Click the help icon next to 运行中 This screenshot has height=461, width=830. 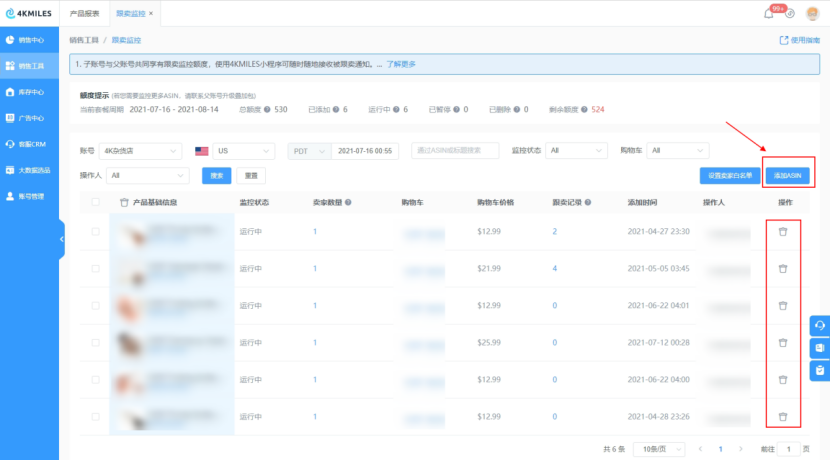pos(396,110)
